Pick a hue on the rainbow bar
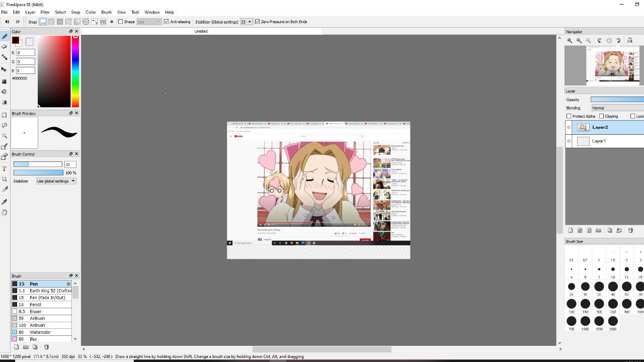 pos(75,71)
